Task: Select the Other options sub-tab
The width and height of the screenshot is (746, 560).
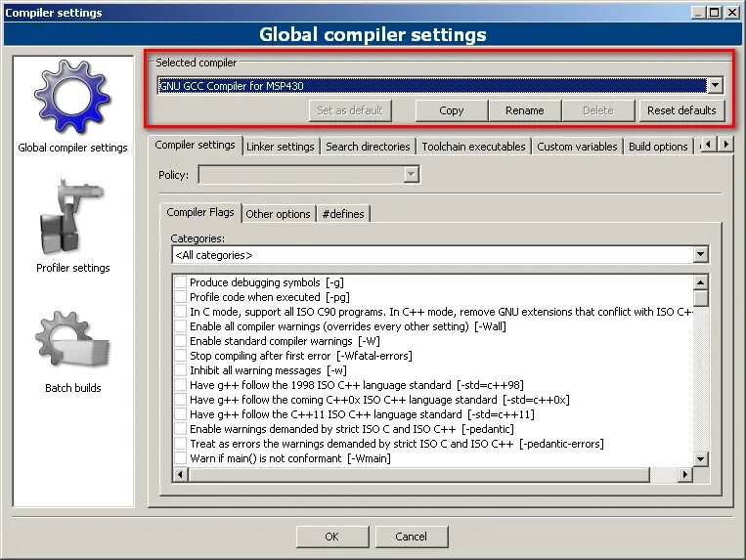Action: click(x=278, y=214)
